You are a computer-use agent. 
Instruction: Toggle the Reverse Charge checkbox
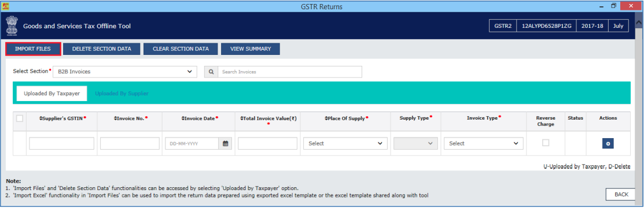(x=546, y=143)
